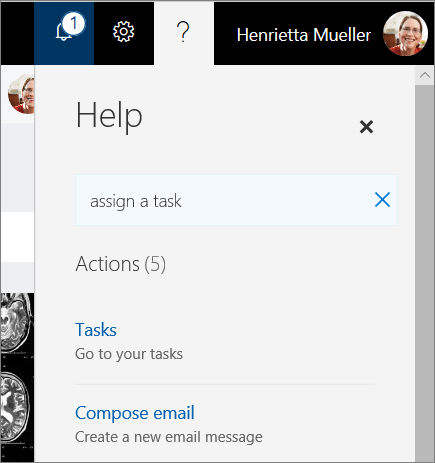
Task: Click the "Go to your tasks" description
Action: (129, 354)
